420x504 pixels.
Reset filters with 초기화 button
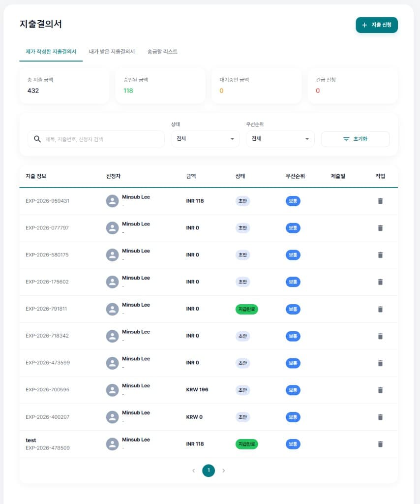[356, 139]
